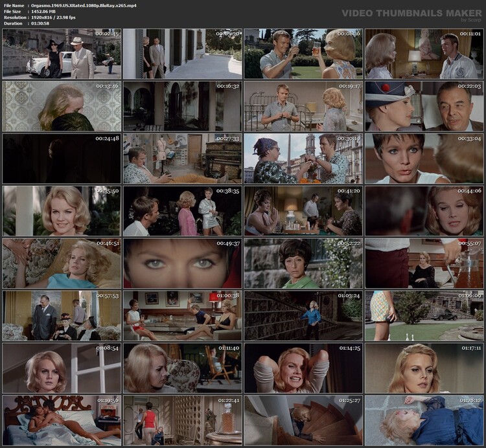This screenshot has width=486, height=448.
Task: Click the frame at 01:06:09
Action: click(424, 315)
